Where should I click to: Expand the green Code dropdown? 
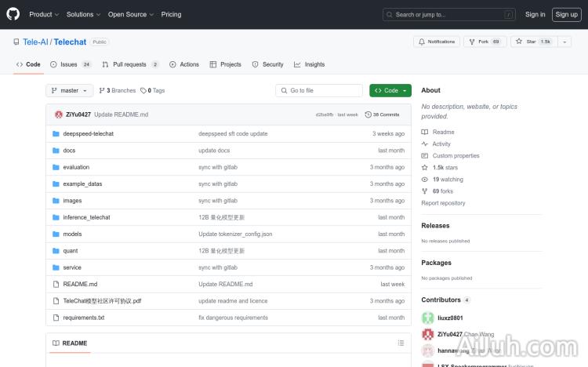(x=390, y=90)
